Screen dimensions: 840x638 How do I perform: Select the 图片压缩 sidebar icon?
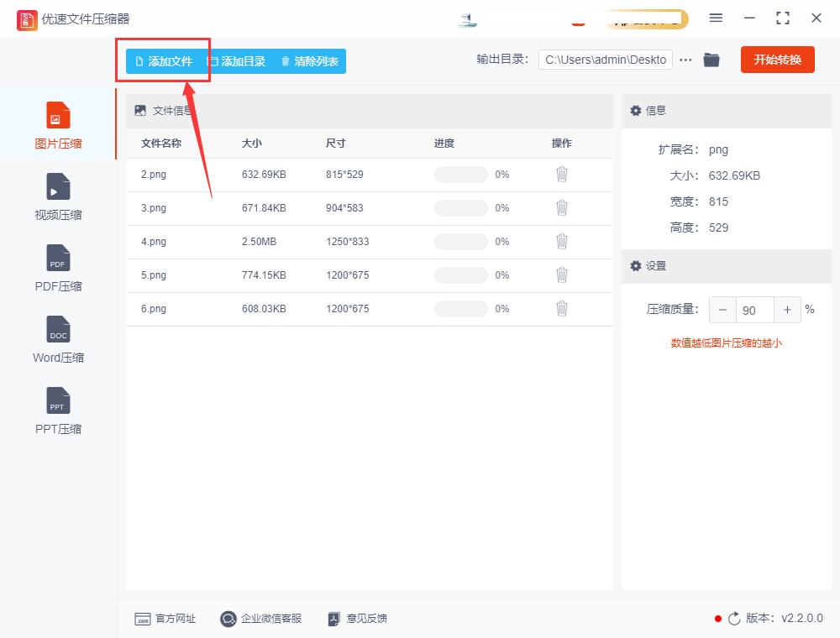tap(57, 124)
